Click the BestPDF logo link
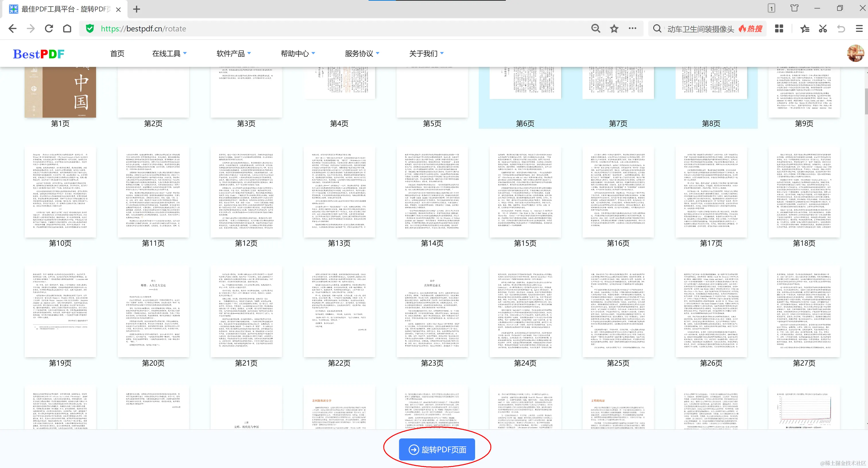Viewport: 868px width, 468px height. point(38,54)
